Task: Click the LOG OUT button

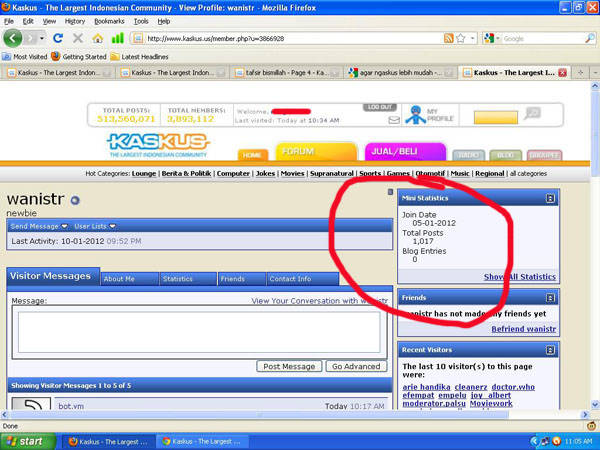Action: 380,107
